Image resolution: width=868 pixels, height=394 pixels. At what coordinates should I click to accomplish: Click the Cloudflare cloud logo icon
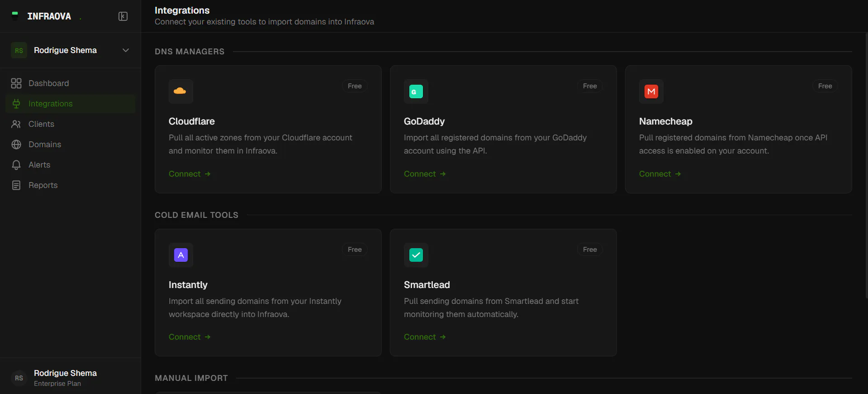[180, 91]
